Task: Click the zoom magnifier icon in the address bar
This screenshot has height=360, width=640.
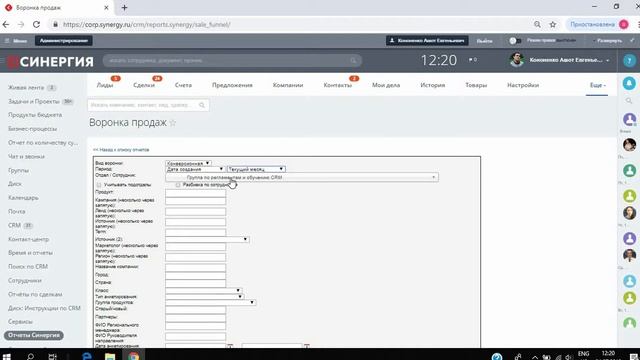Action: pos(537,24)
